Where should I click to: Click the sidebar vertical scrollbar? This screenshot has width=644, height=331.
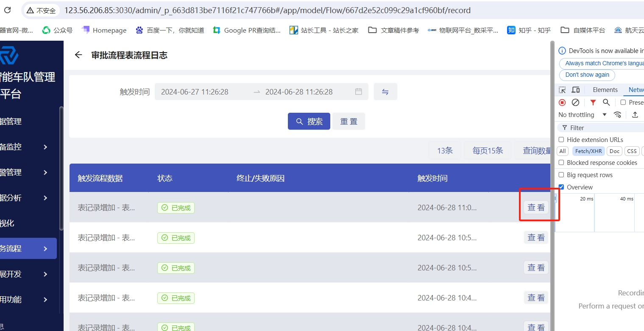point(61,170)
